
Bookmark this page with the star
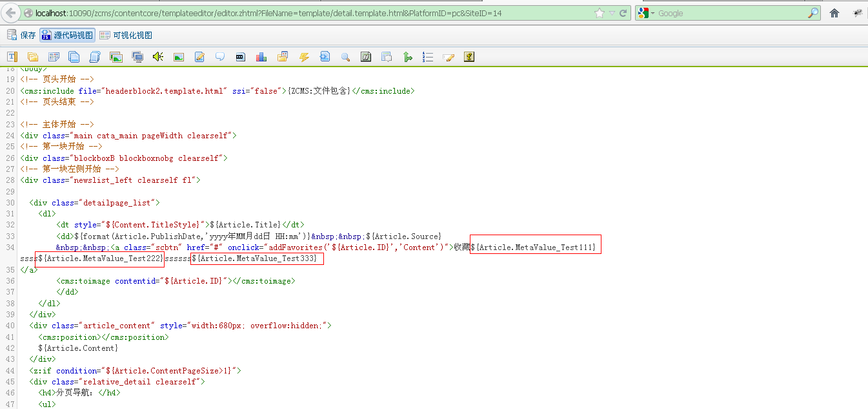(x=599, y=13)
